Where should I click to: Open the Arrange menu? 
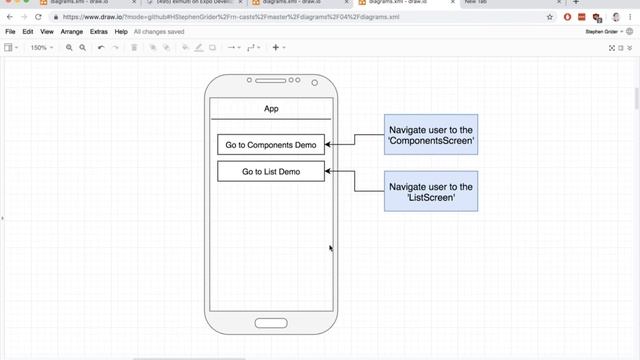point(72,31)
